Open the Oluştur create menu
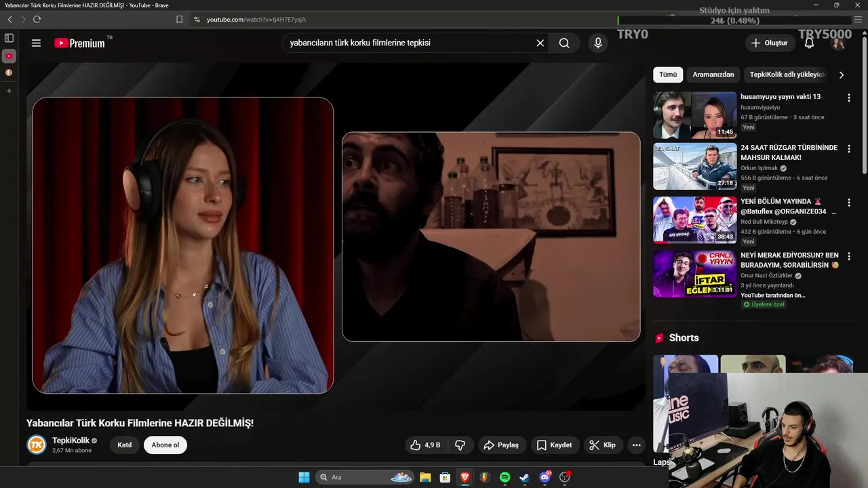 click(x=770, y=43)
